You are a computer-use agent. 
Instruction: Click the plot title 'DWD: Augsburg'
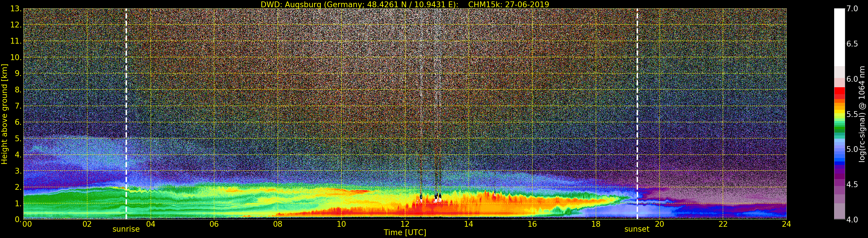coord(291,4)
